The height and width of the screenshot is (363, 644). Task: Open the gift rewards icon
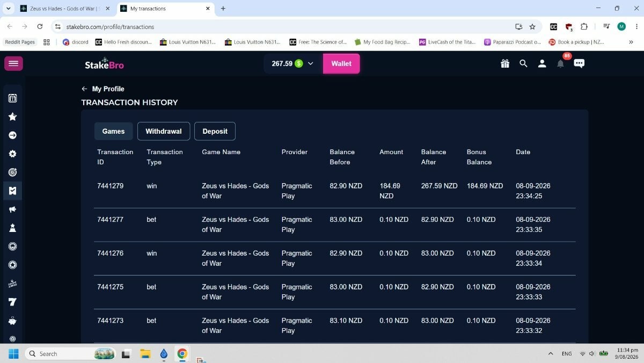[x=505, y=63]
